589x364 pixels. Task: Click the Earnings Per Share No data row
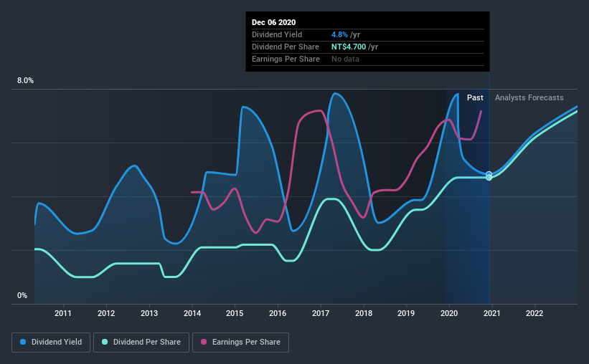tap(368, 59)
